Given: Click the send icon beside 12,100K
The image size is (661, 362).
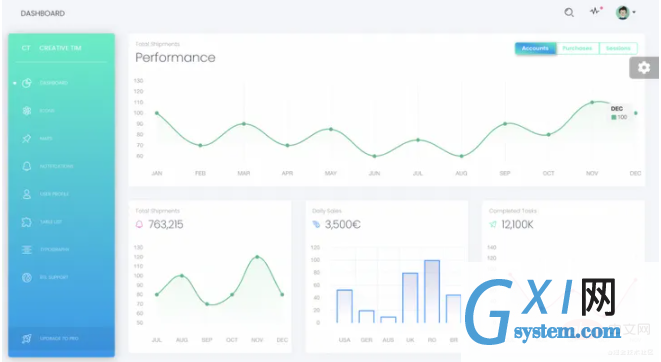Looking at the screenshot, I should (493, 224).
